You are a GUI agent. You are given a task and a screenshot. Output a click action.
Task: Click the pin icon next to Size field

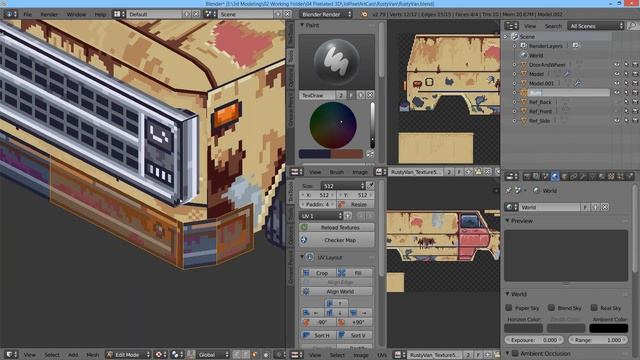pos(370,186)
